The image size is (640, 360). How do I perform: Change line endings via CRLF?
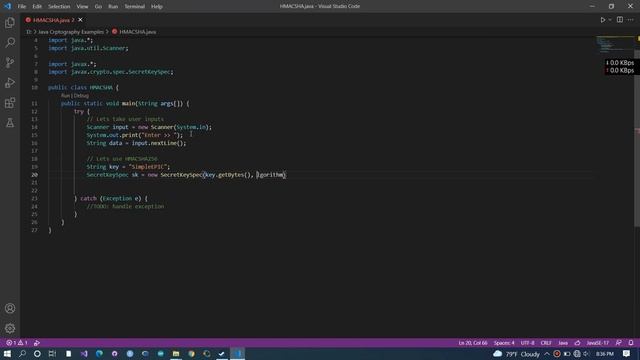click(x=546, y=343)
